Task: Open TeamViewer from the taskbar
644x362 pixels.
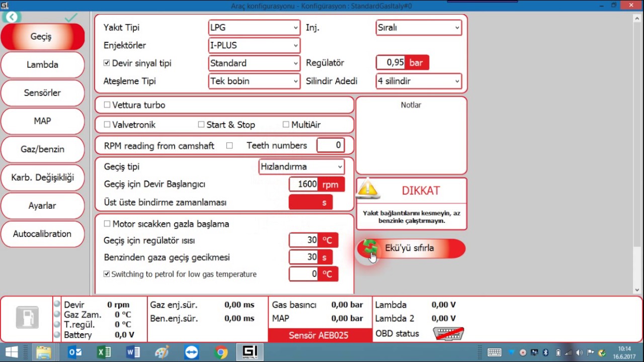Action: coord(192,352)
